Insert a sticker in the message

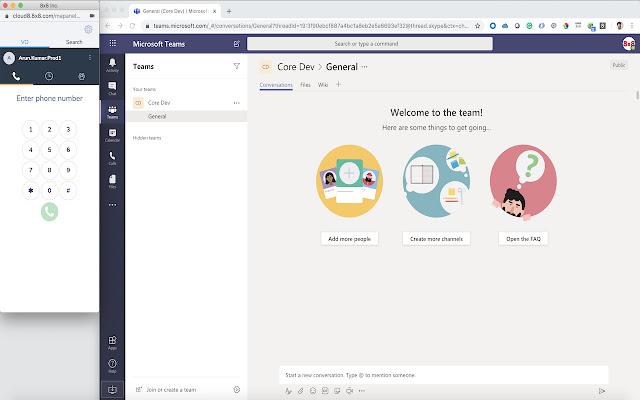(x=337, y=391)
